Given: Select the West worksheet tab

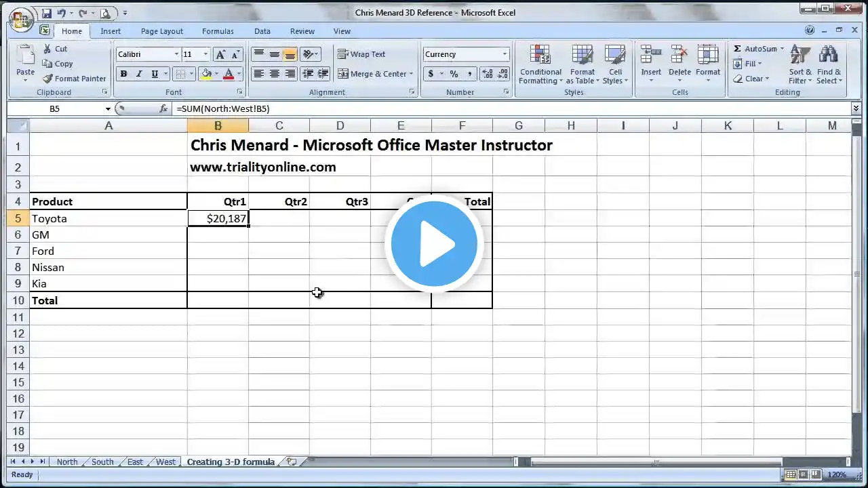Looking at the screenshot, I should click(166, 462).
